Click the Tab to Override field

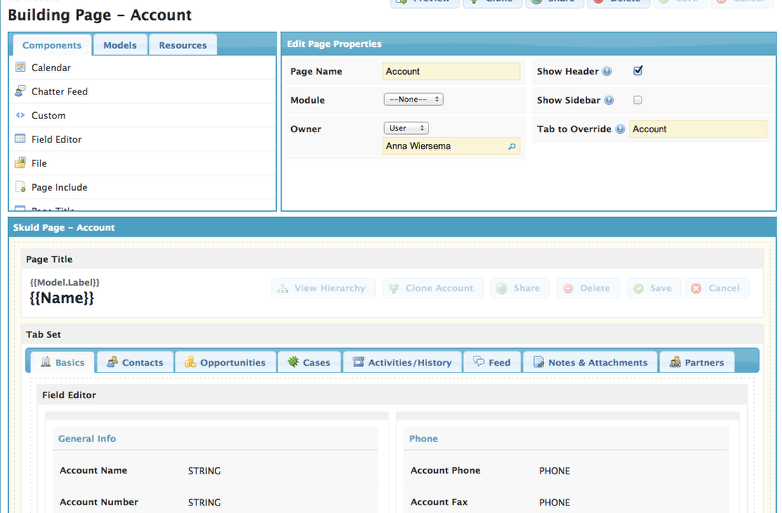697,129
